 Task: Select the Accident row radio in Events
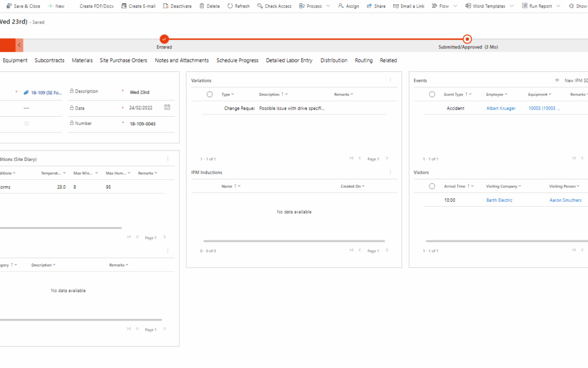[x=432, y=108]
